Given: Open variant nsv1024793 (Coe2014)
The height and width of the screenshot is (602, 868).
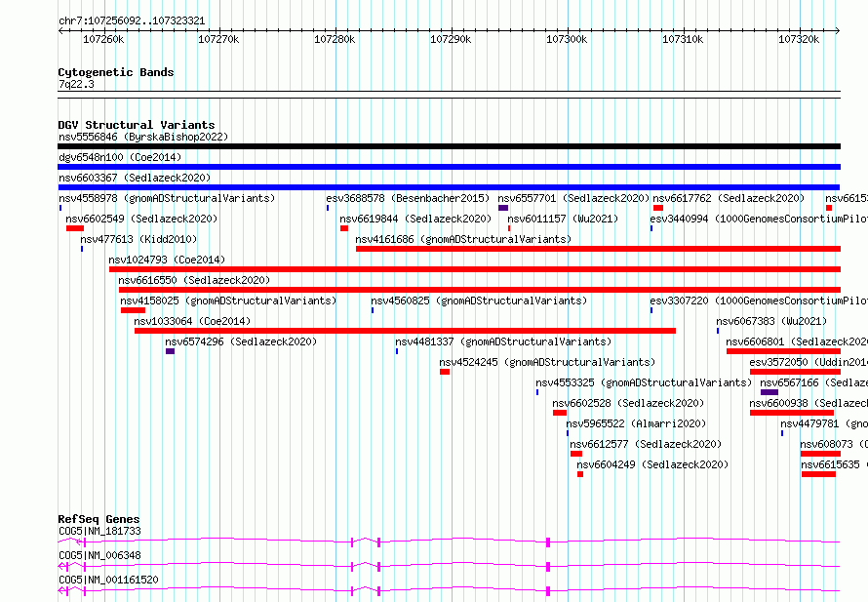Looking at the screenshot, I should [x=167, y=260].
